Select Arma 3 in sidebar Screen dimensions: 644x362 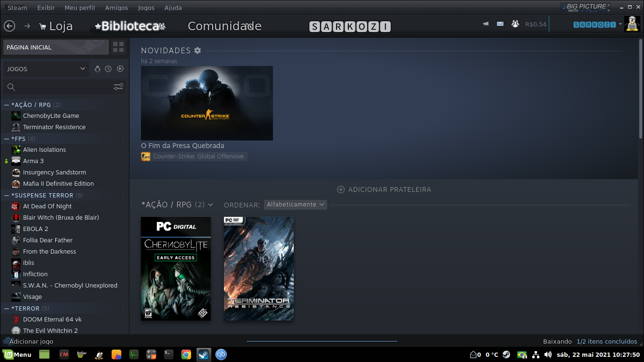pyautogui.click(x=33, y=161)
